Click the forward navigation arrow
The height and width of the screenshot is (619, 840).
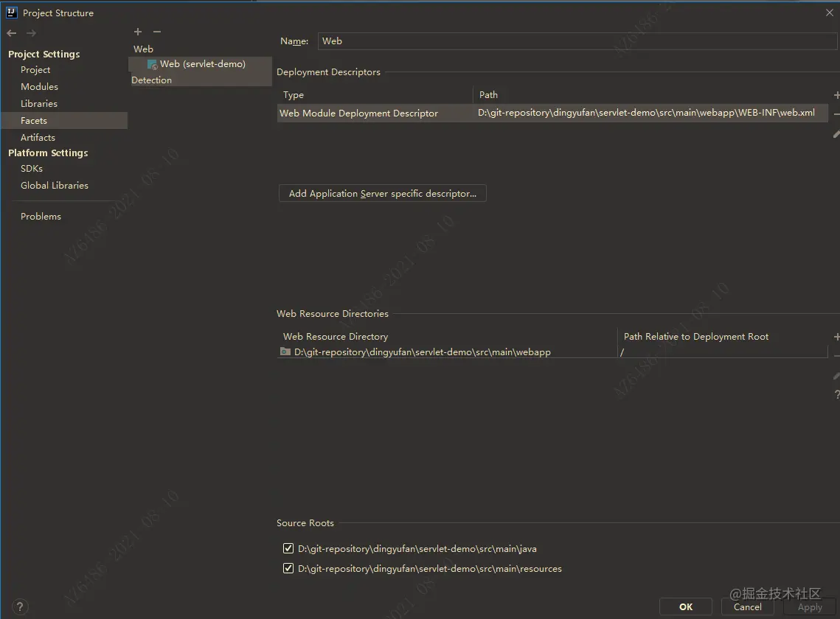pos(31,33)
